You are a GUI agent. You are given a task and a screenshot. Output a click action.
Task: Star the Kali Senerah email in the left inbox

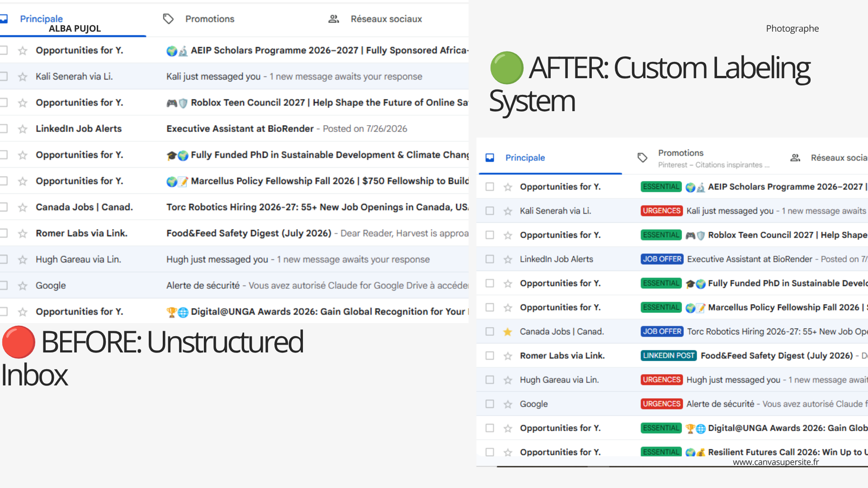23,77
